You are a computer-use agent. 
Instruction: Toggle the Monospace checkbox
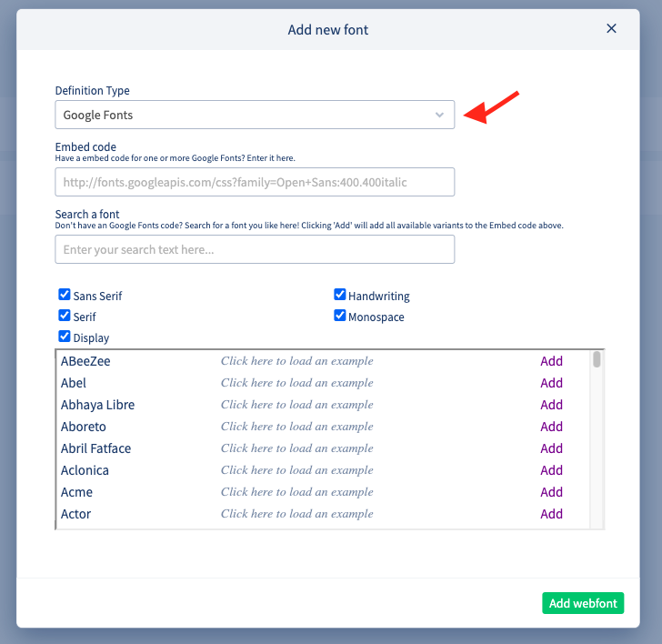tap(340, 317)
